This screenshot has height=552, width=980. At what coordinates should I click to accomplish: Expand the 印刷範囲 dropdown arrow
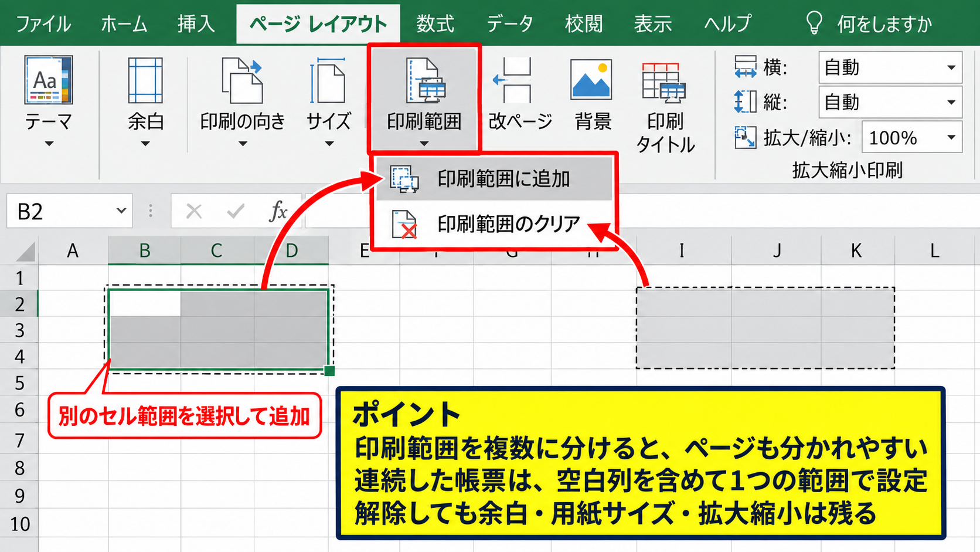424,144
